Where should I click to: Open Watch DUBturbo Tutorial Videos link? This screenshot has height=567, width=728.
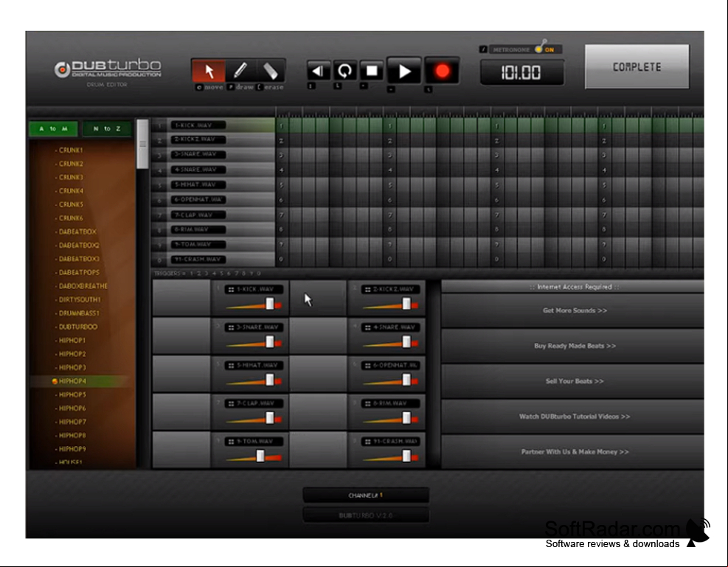pyautogui.click(x=575, y=416)
